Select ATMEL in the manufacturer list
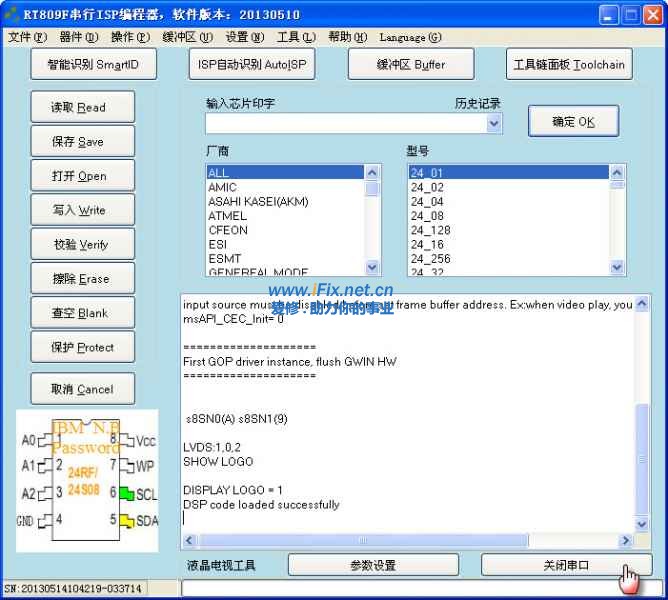The width and height of the screenshot is (668, 600). point(228,216)
